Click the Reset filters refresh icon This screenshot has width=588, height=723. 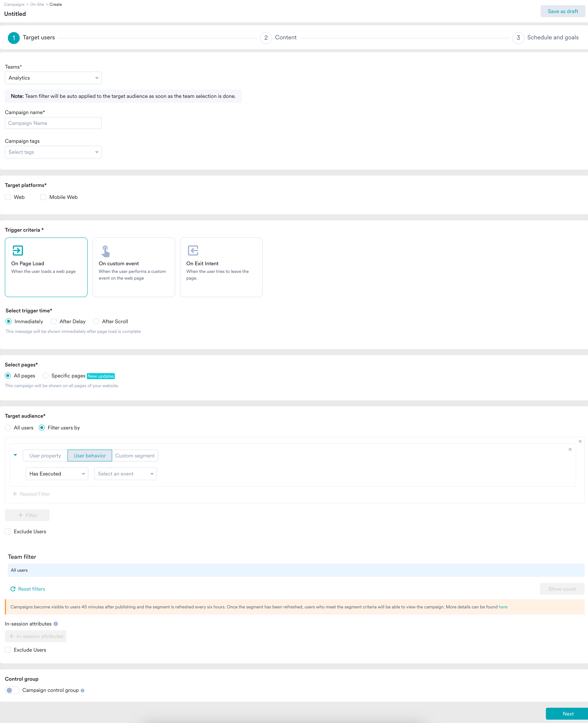pyautogui.click(x=13, y=589)
